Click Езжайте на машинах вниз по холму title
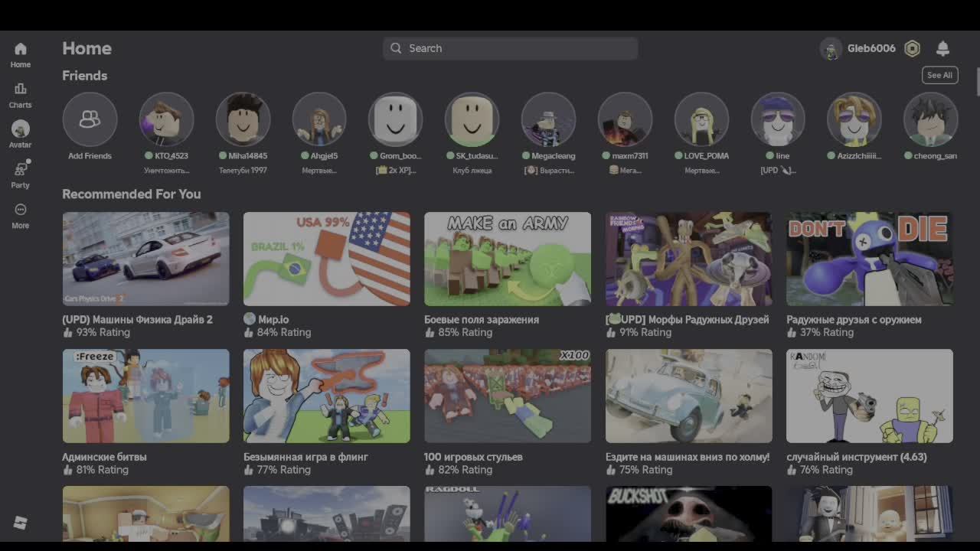The image size is (980, 551). tap(688, 457)
